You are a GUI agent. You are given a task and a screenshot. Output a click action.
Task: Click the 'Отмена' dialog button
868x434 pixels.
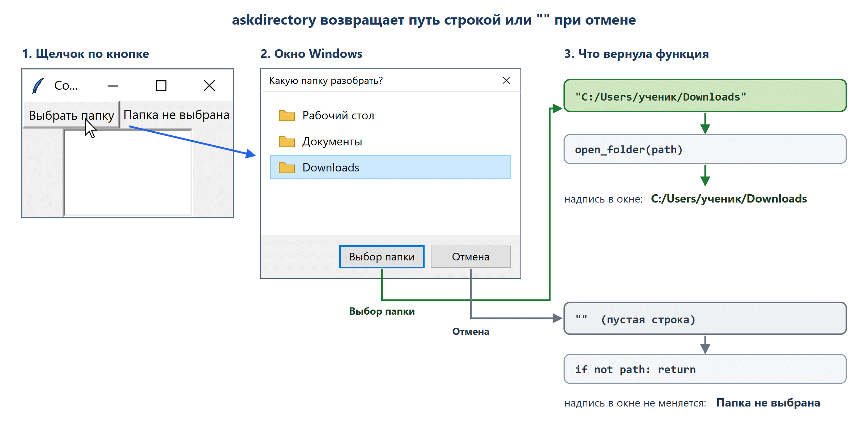point(471,257)
